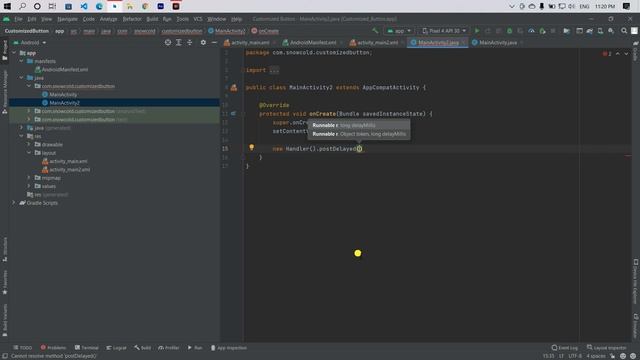Viewport: 640px width, 360px height.
Task: Click the Make Project hammer icon
Action: tap(375, 31)
